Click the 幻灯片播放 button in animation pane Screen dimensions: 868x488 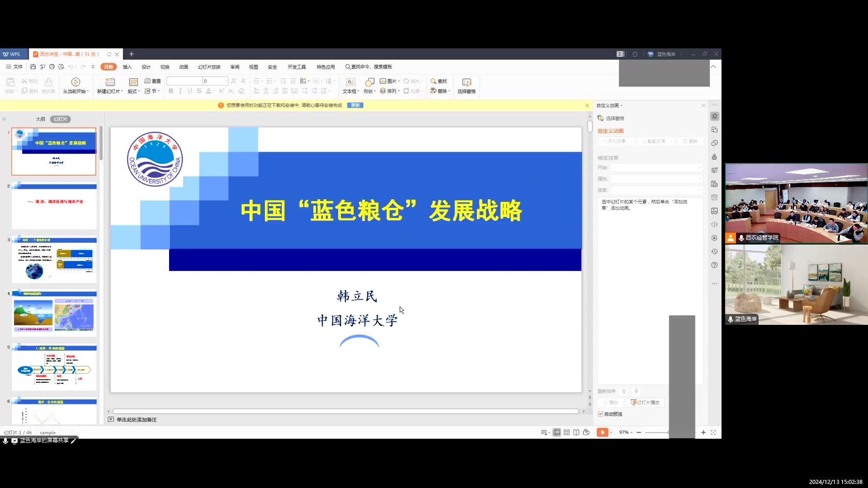tap(645, 403)
